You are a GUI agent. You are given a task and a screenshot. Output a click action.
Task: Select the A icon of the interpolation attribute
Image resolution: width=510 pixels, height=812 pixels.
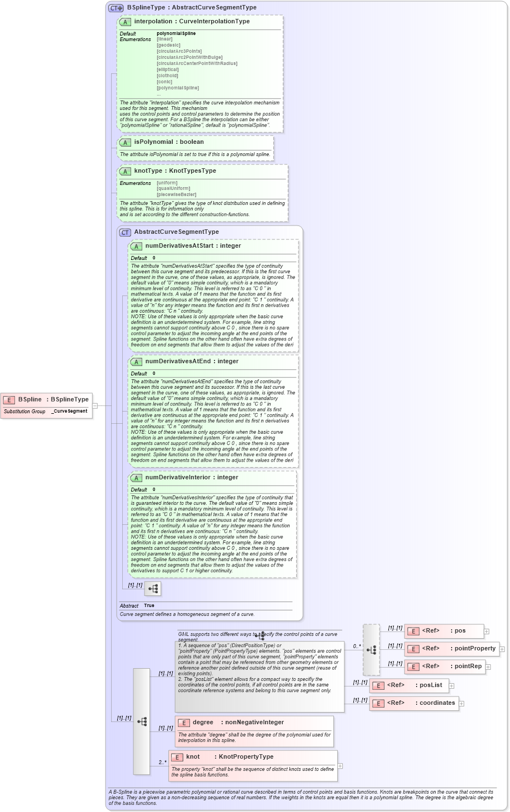pos(126,22)
